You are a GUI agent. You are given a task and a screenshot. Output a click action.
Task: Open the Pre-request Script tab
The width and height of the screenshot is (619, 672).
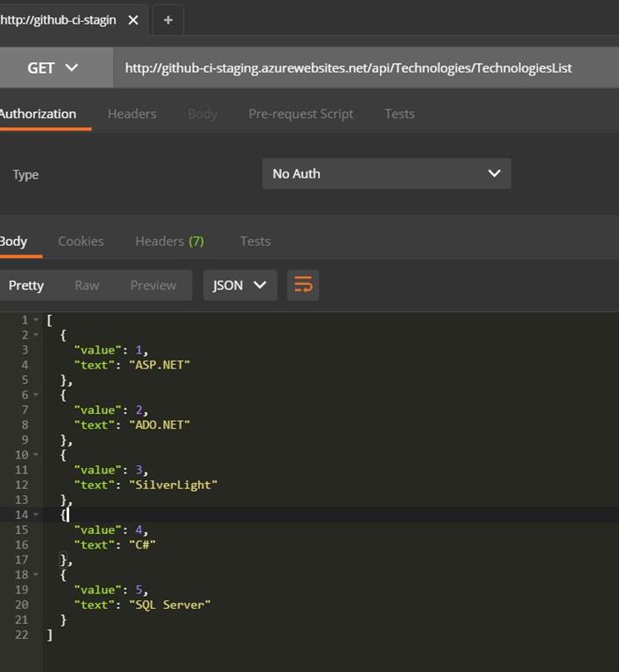pos(300,114)
